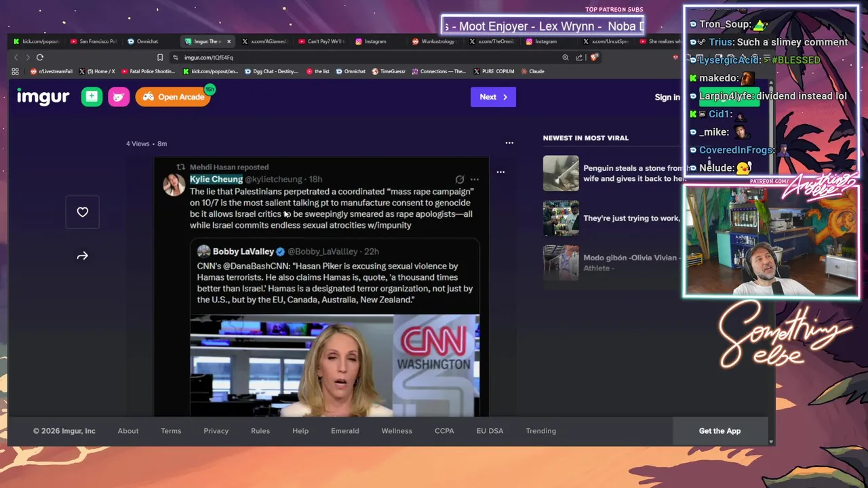Click the CNN video thumbnail in tweet
This screenshot has height=488, width=868.
[x=334, y=365]
